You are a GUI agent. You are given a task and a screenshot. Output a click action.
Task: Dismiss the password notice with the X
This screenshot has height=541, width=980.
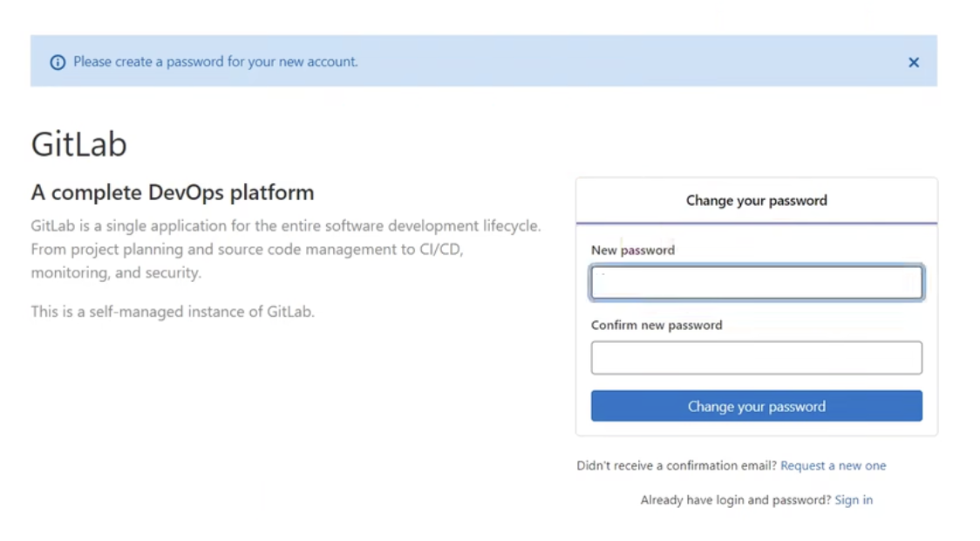pos(913,63)
